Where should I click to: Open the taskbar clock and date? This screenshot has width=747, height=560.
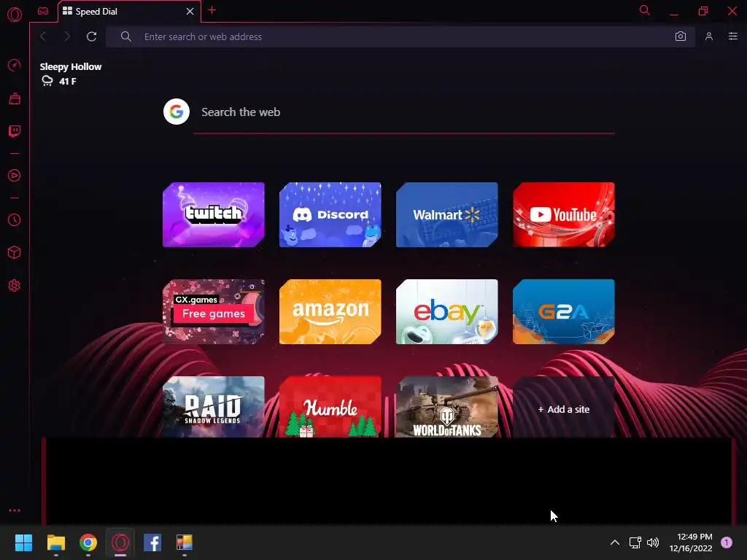point(691,542)
